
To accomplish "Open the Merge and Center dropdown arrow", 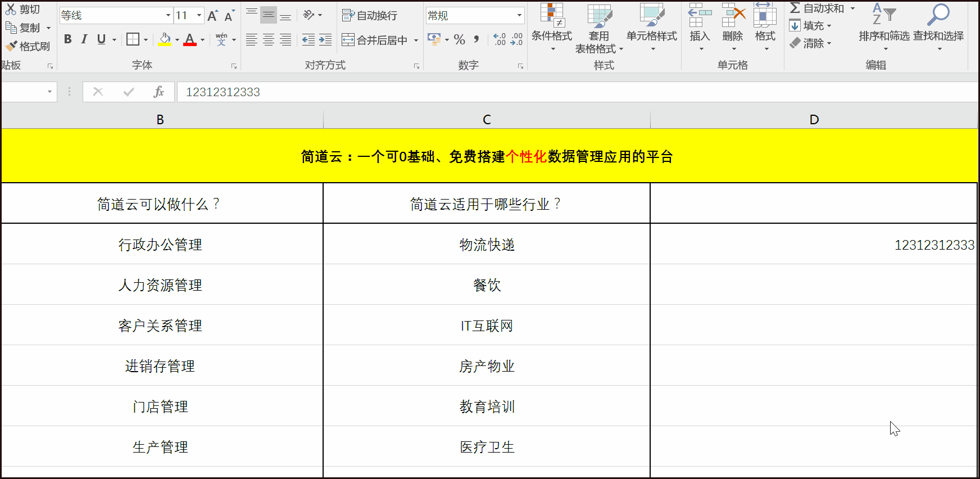I will (416, 40).
